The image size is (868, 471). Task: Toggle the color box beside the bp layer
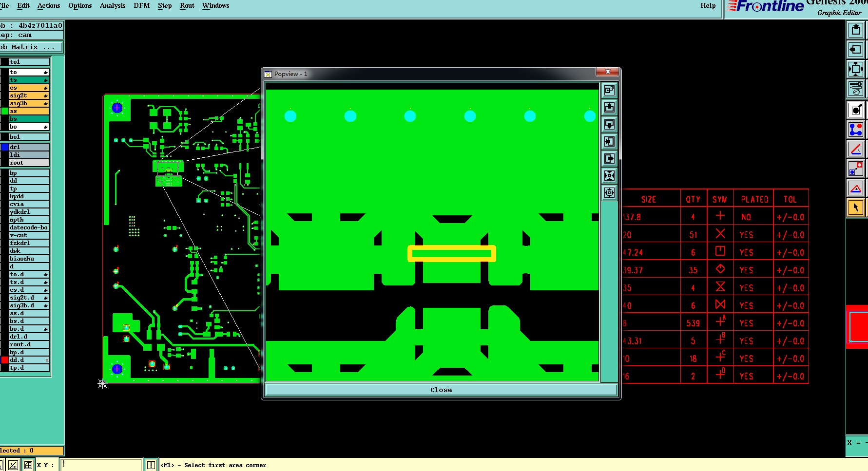(x=5, y=173)
